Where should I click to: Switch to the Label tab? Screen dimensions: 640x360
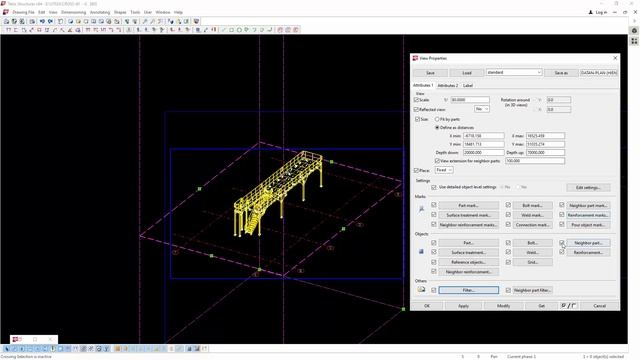click(468, 86)
